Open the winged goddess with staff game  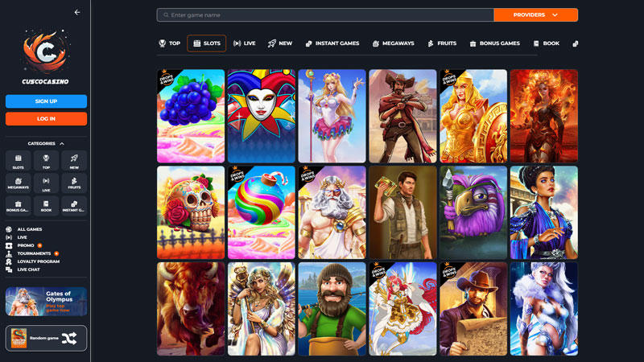pos(261,309)
